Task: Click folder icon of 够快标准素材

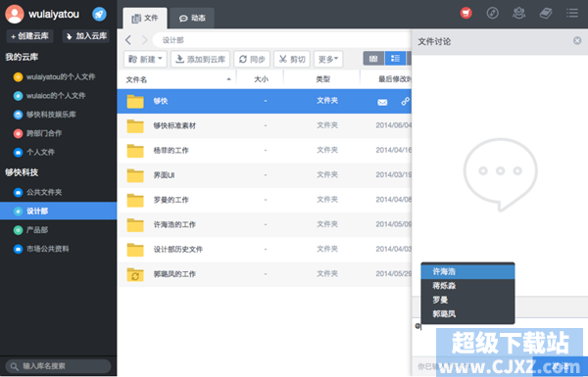Action: [135, 126]
